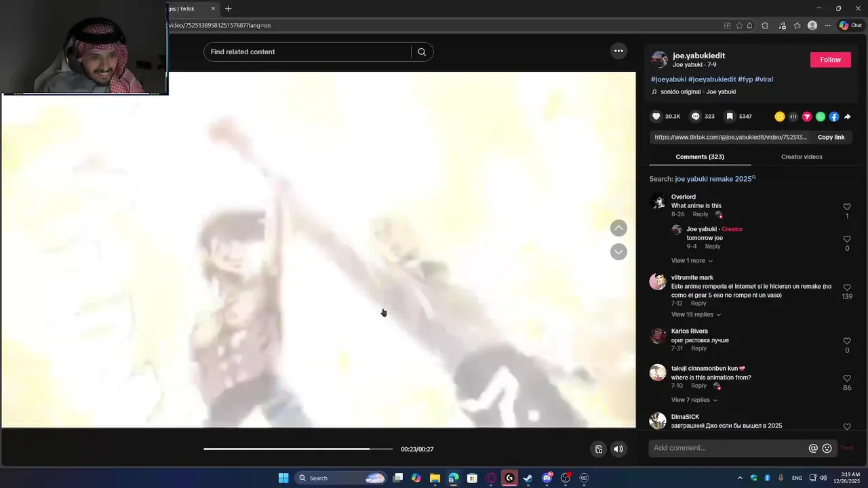Image resolution: width=868 pixels, height=488 pixels.
Task: Reply to Karlos Rivera's comment
Action: [698, 348]
